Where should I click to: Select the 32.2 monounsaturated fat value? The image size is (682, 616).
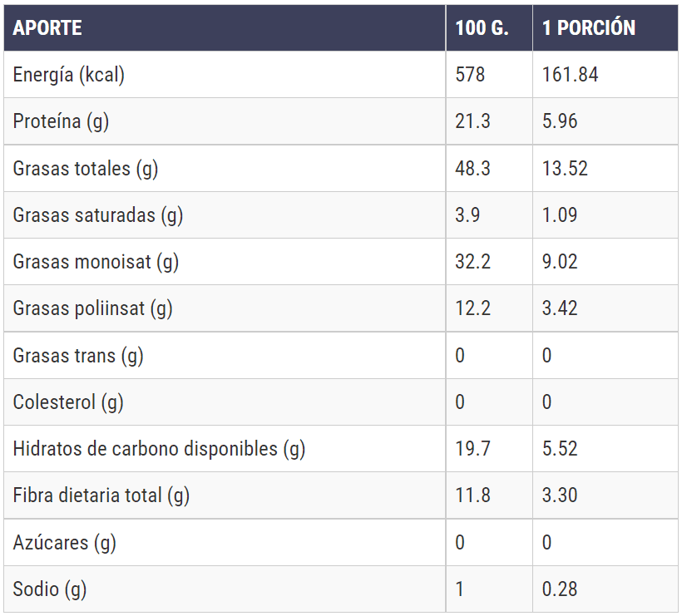coord(472,262)
